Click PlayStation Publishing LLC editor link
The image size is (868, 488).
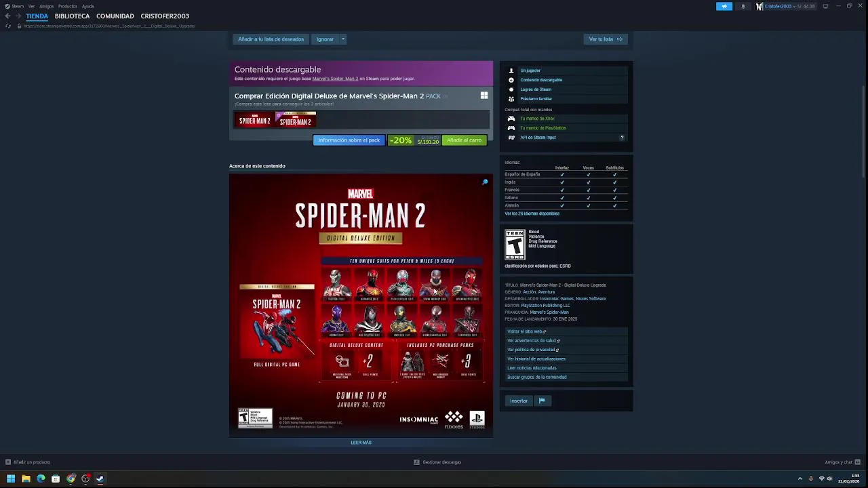click(x=546, y=306)
